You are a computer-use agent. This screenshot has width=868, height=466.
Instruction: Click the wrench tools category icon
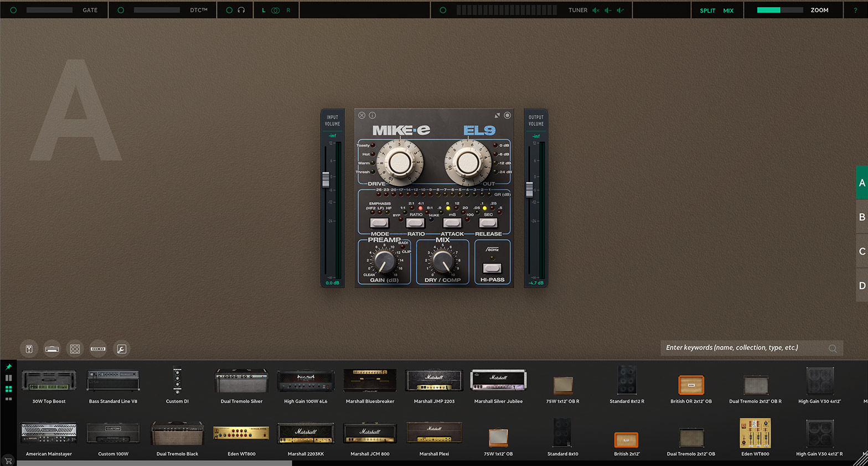(x=121, y=349)
